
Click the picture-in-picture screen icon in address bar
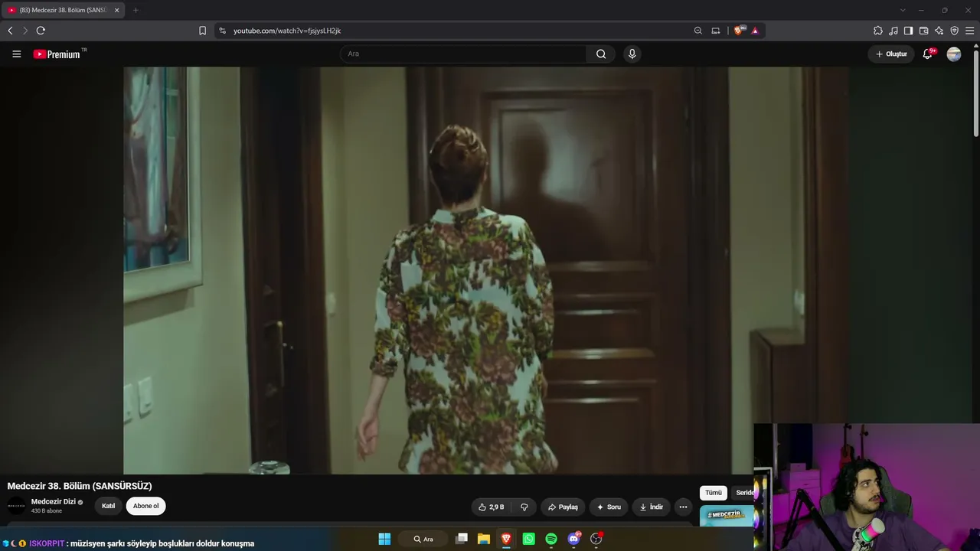point(716,31)
